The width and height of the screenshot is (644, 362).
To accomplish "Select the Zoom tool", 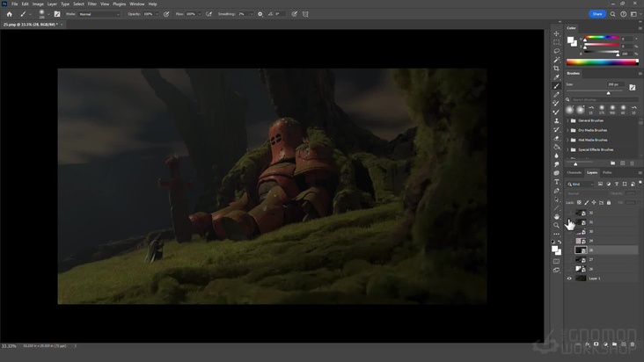I will [557, 225].
